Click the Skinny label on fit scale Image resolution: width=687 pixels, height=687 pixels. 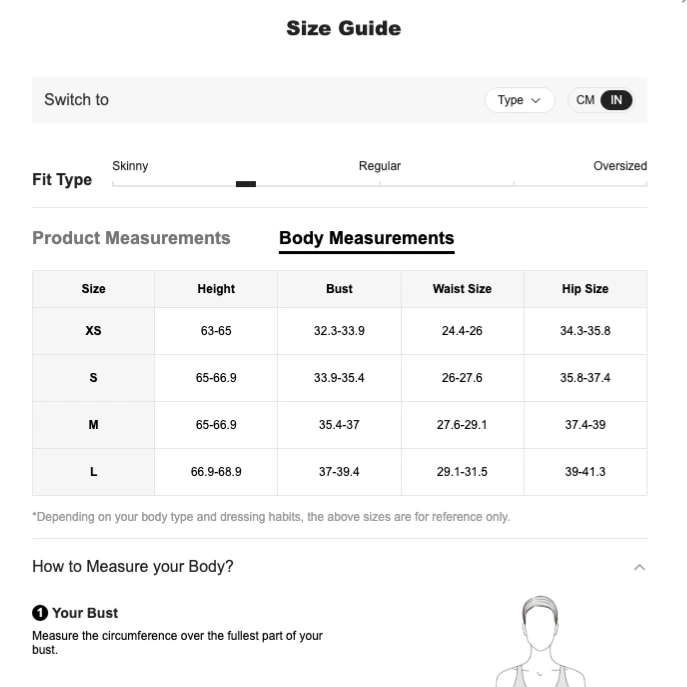pyautogui.click(x=130, y=166)
